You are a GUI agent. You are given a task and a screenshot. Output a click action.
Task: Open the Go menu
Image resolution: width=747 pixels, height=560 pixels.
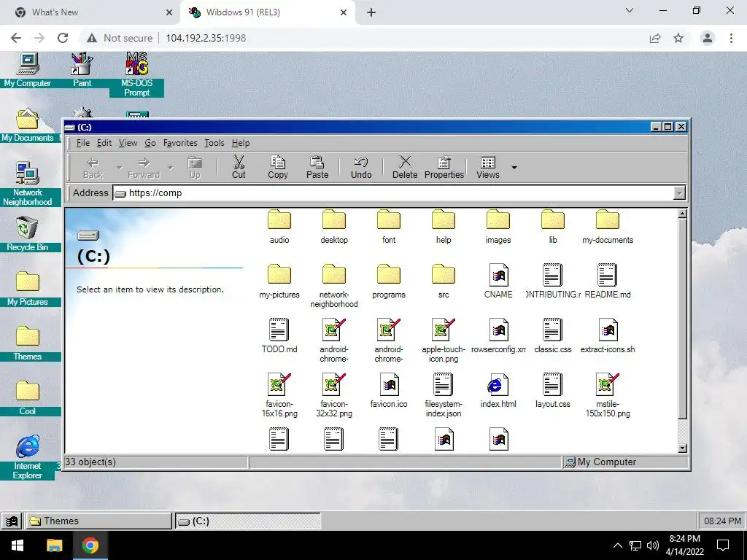click(150, 143)
